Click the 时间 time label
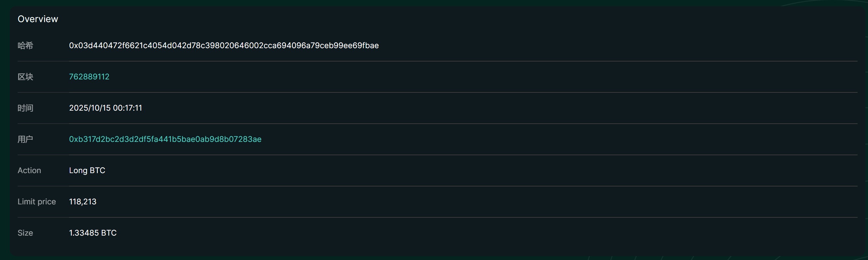 pos(25,108)
